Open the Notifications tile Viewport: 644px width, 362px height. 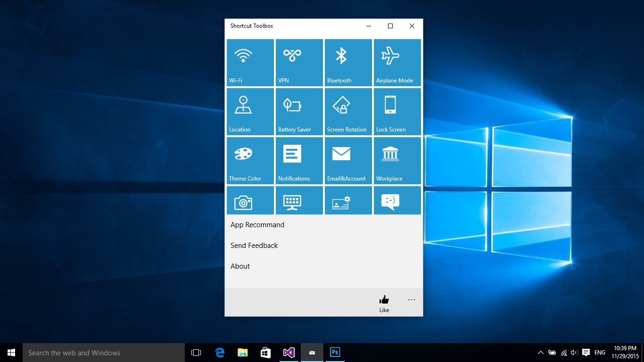coord(299,161)
